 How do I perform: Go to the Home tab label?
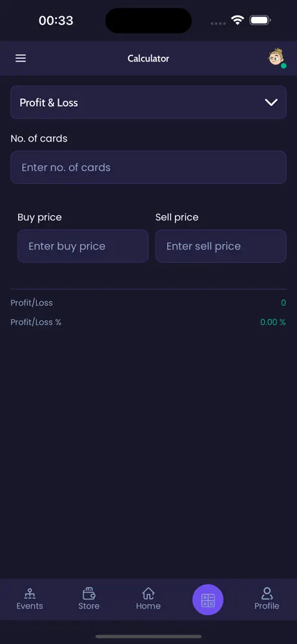pos(148,606)
